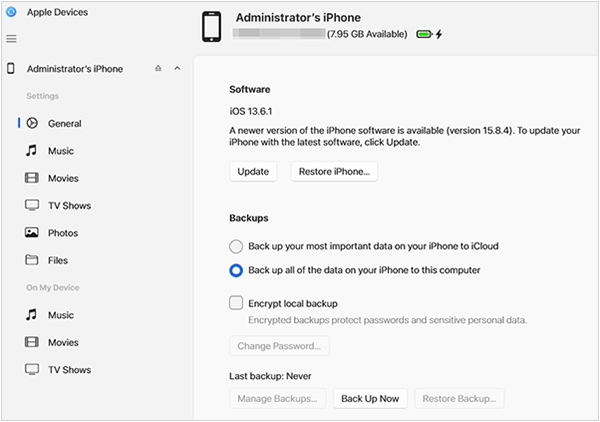Viewport: 600px width, 422px height.
Task: Click the lightning bolt charging icon
Action: point(439,34)
